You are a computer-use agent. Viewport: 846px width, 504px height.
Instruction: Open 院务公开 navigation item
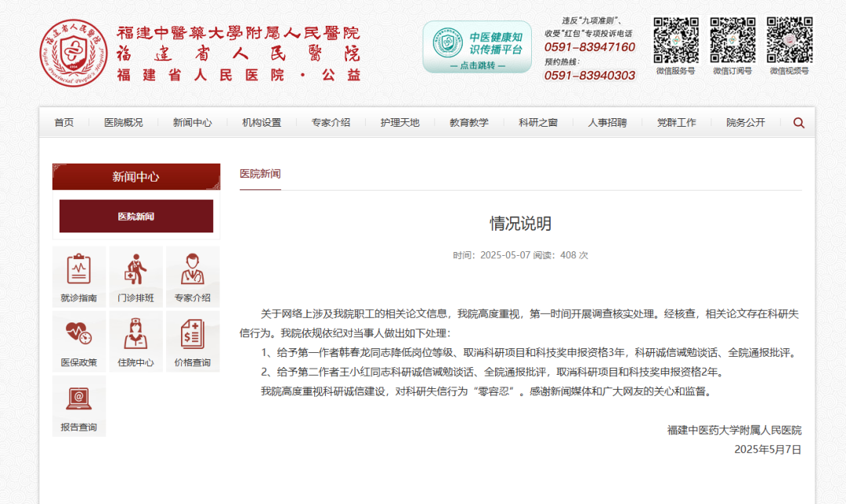tap(745, 122)
